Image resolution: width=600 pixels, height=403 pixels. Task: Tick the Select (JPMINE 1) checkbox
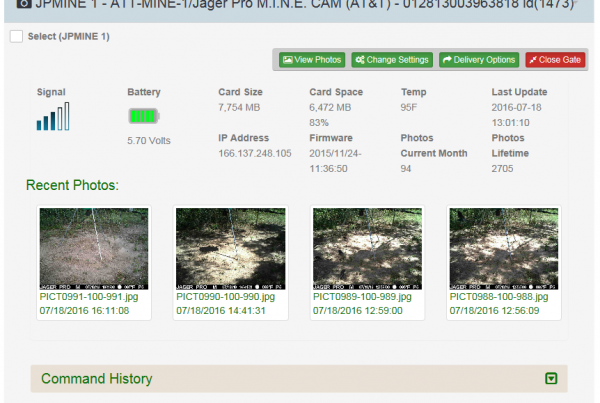point(16,36)
